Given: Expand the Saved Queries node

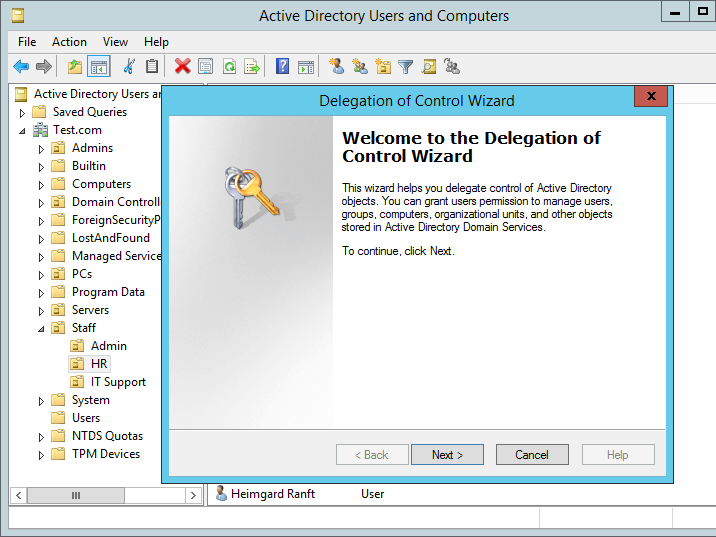Looking at the screenshot, I should (22, 113).
